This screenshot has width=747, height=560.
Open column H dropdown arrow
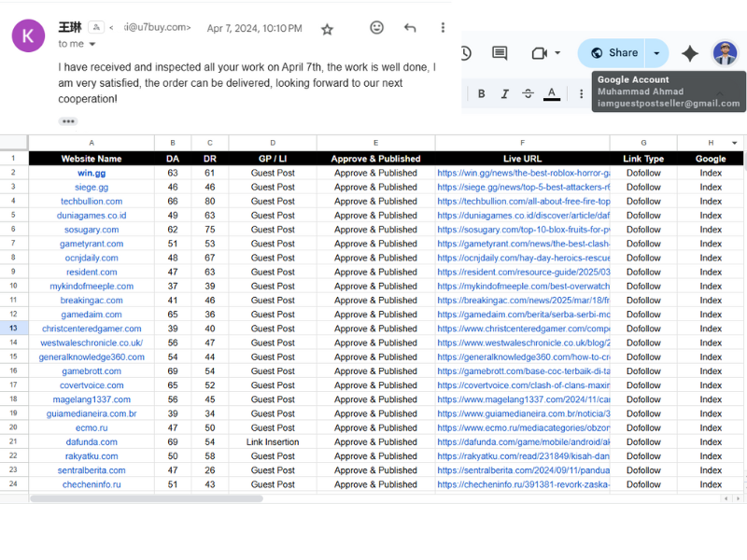click(734, 143)
